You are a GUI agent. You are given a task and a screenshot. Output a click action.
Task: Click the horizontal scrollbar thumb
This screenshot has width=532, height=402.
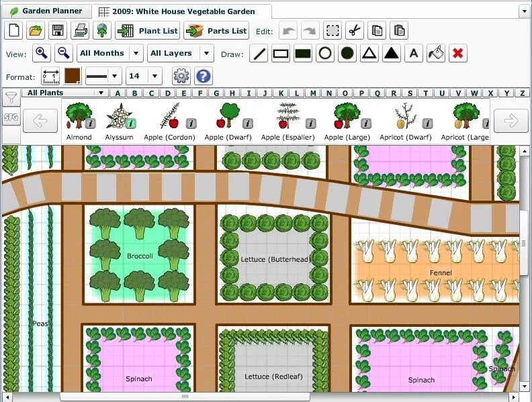[x=185, y=397]
